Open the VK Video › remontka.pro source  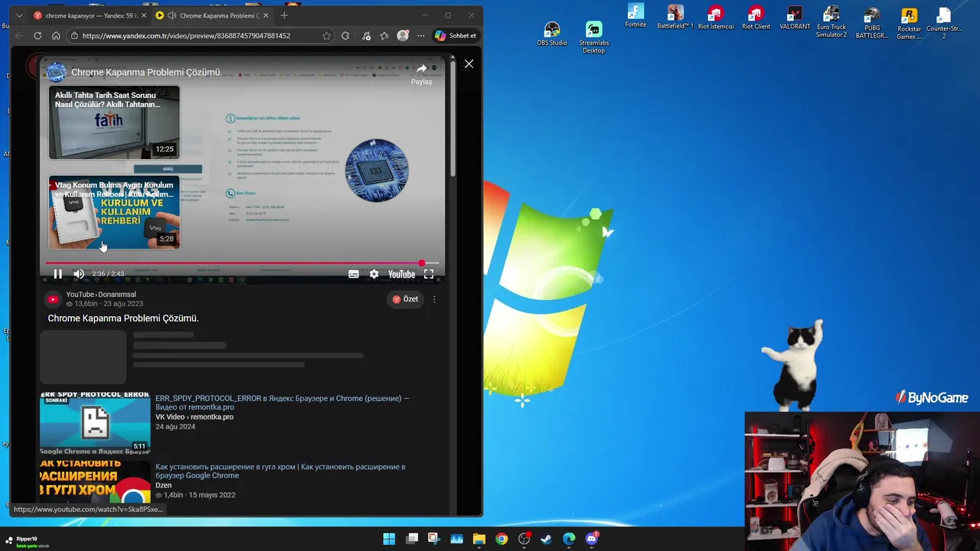tap(194, 417)
